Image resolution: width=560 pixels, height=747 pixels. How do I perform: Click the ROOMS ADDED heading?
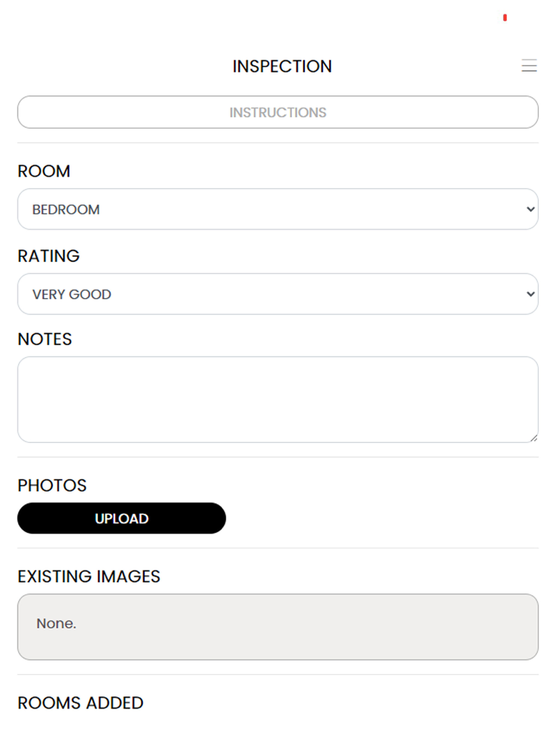81,703
